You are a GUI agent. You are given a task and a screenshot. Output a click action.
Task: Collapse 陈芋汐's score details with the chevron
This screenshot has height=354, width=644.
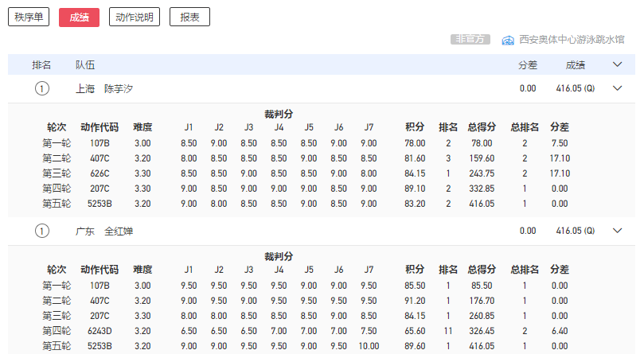coord(617,88)
